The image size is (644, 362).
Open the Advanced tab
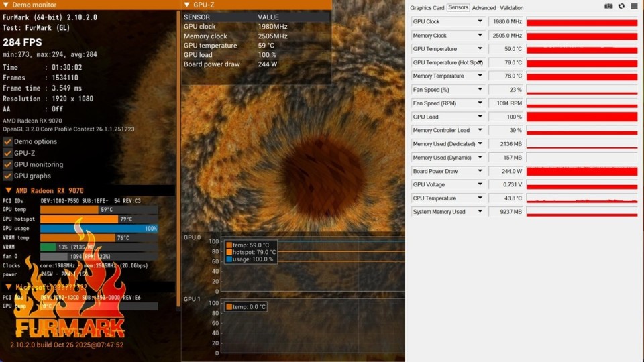[x=484, y=8]
